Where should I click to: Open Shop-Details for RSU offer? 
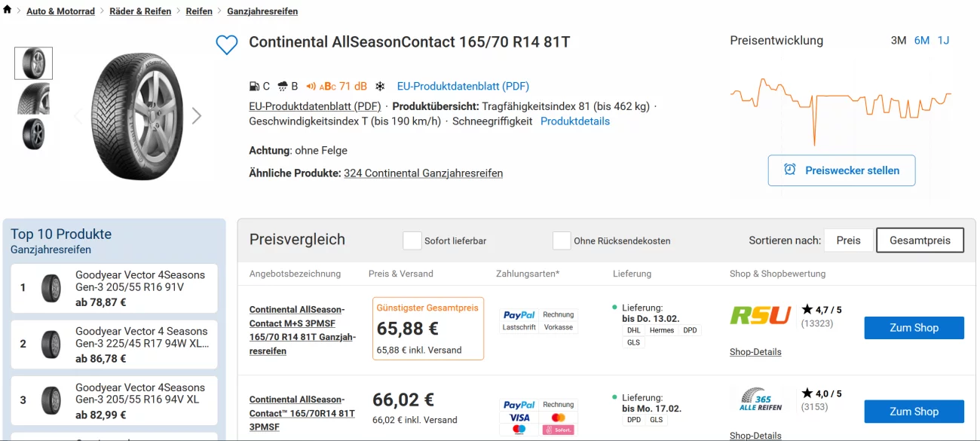755,352
